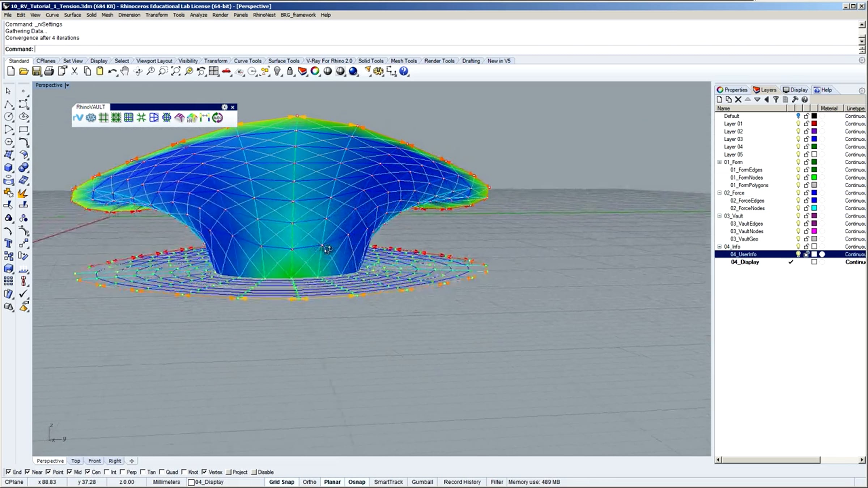868x488 pixels.
Task: Click the four-viewport layout icon
Action: tap(214, 71)
